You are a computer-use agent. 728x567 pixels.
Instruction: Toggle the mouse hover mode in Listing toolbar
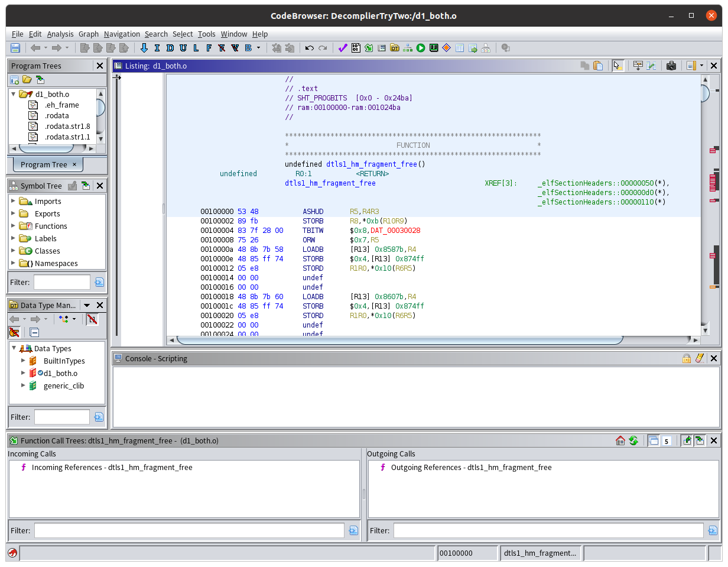(618, 66)
